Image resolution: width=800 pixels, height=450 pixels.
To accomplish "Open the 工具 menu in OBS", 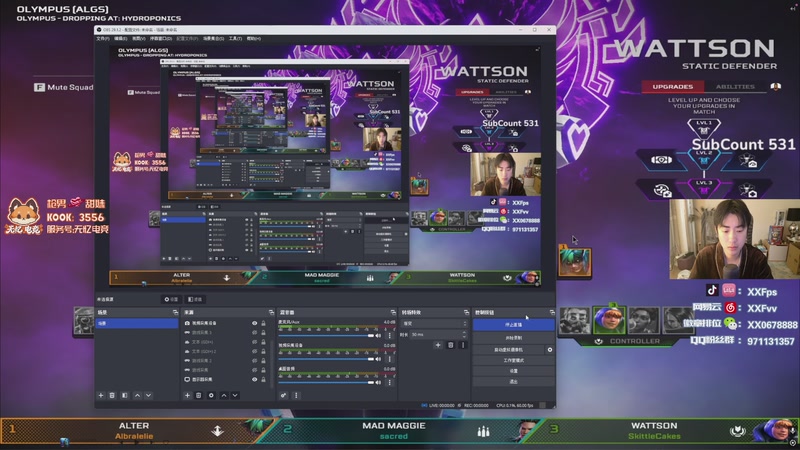I will point(235,39).
